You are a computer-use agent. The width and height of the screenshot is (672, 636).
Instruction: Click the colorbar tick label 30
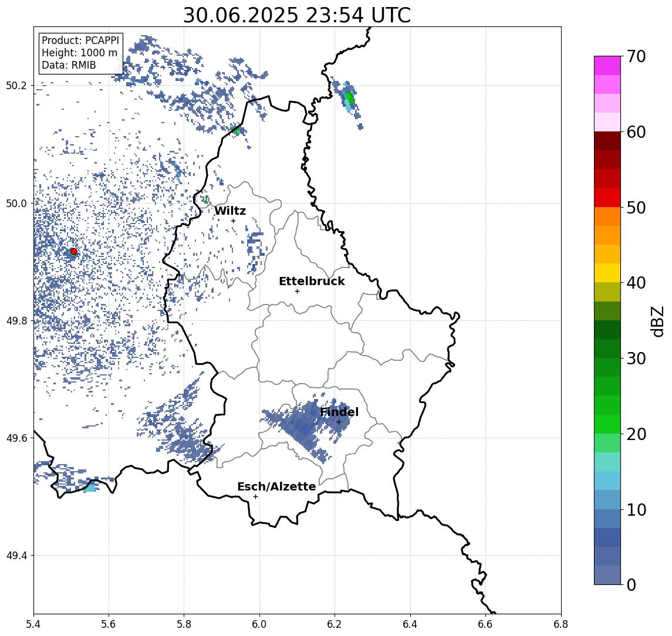coord(636,358)
